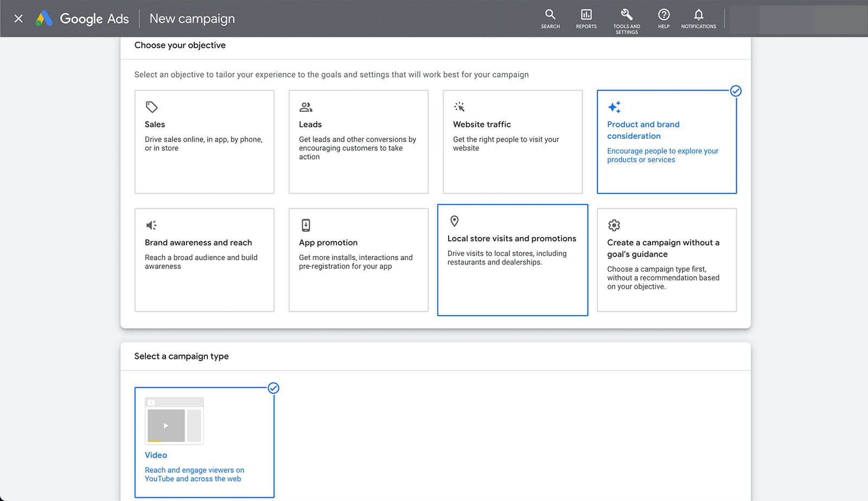
Task: Click 'Drive sales online, in app, by phone' text
Action: pyautogui.click(x=203, y=144)
